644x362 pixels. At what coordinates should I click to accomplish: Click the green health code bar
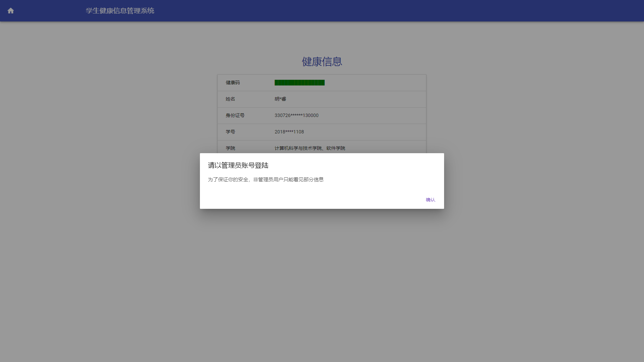point(300,83)
